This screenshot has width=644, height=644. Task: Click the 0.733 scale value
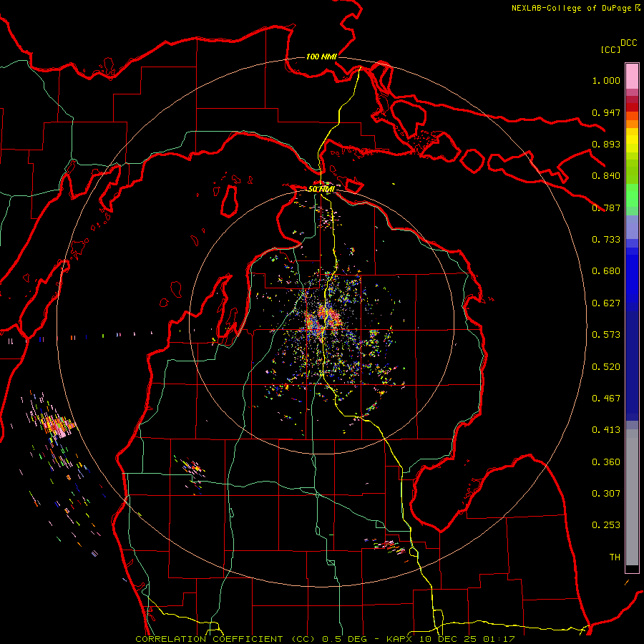pyautogui.click(x=606, y=240)
